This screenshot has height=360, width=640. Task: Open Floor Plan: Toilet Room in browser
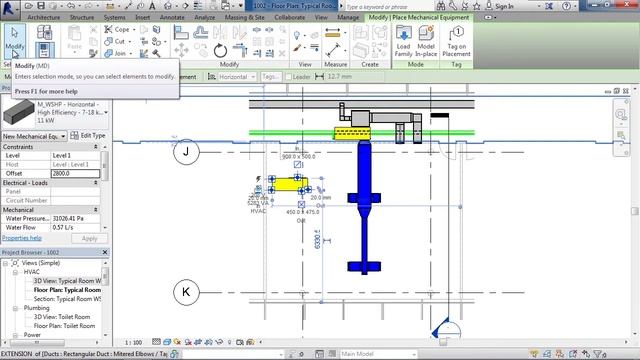coord(64,326)
